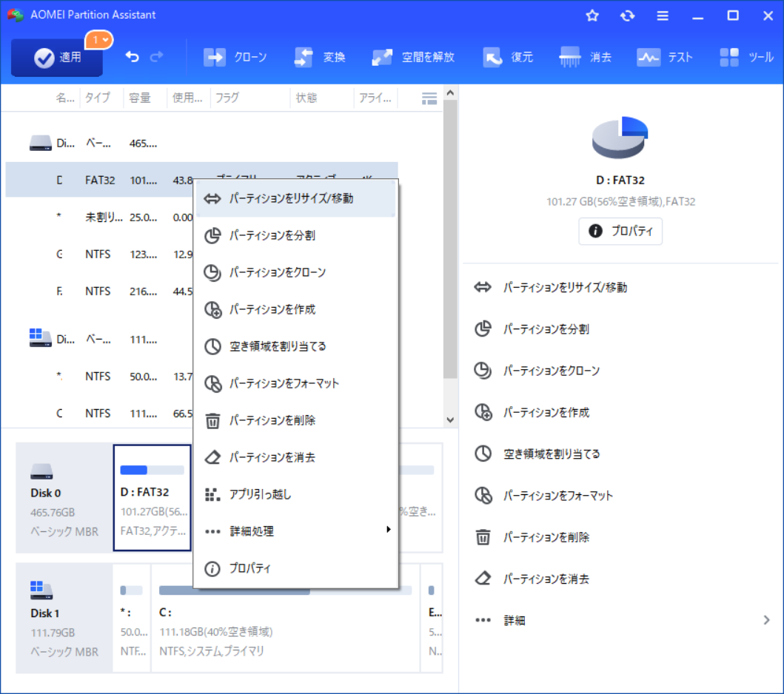784x694 pixels.
Task: Select Format Partition in context menu
Action: tap(296, 383)
